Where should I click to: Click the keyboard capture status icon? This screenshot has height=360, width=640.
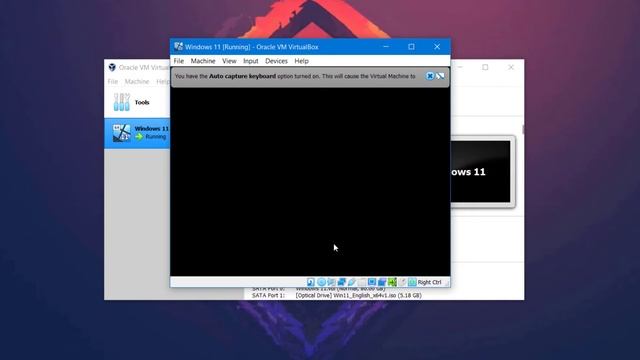[412, 282]
